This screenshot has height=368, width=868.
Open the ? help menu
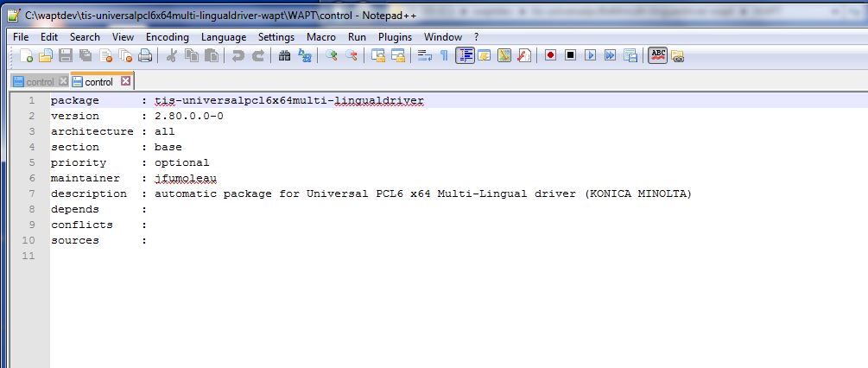point(476,37)
